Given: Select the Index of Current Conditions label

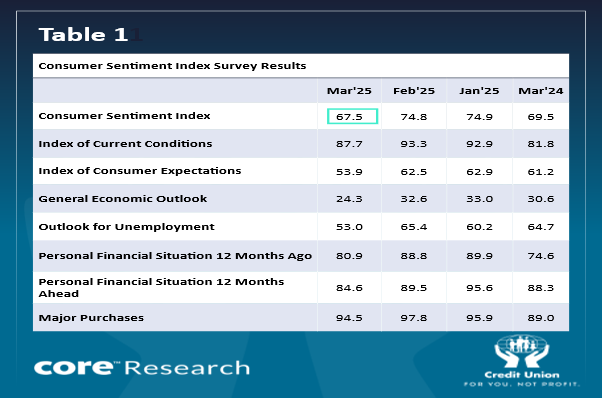Looking at the screenshot, I should point(125,144).
